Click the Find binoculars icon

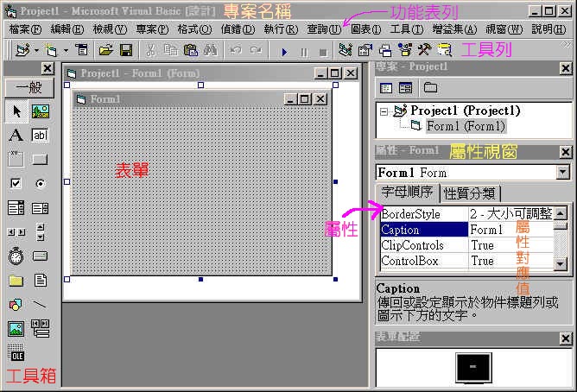[211, 50]
